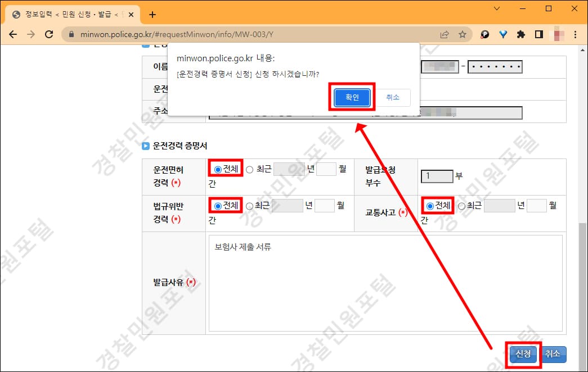Select 최근 for 교통사고
Image resolution: width=588 pixels, height=372 pixels.
click(461, 206)
